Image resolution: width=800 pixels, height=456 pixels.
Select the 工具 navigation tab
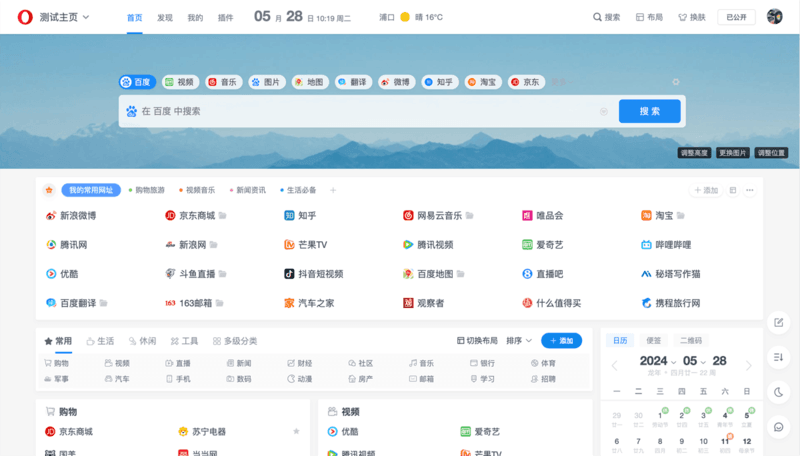click(184, 341)
